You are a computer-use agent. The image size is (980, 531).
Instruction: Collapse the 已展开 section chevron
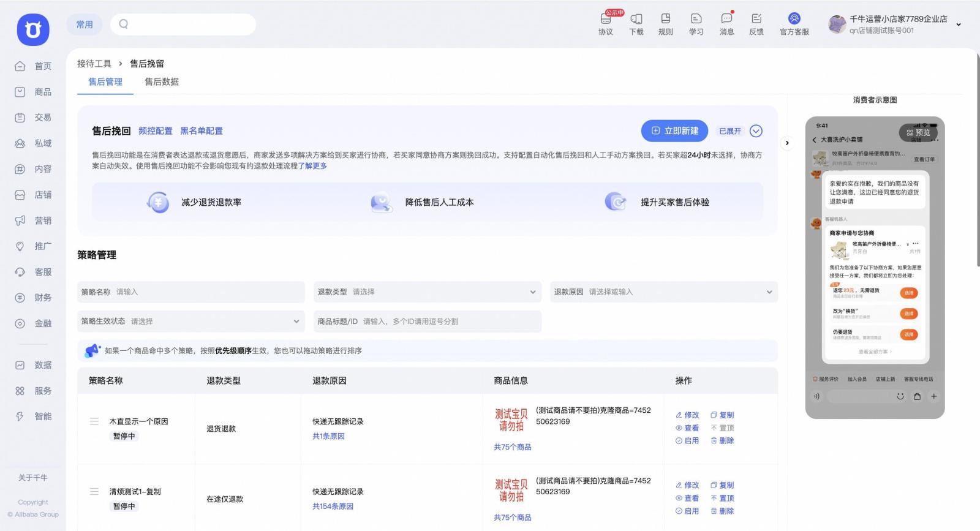[756, 131]
